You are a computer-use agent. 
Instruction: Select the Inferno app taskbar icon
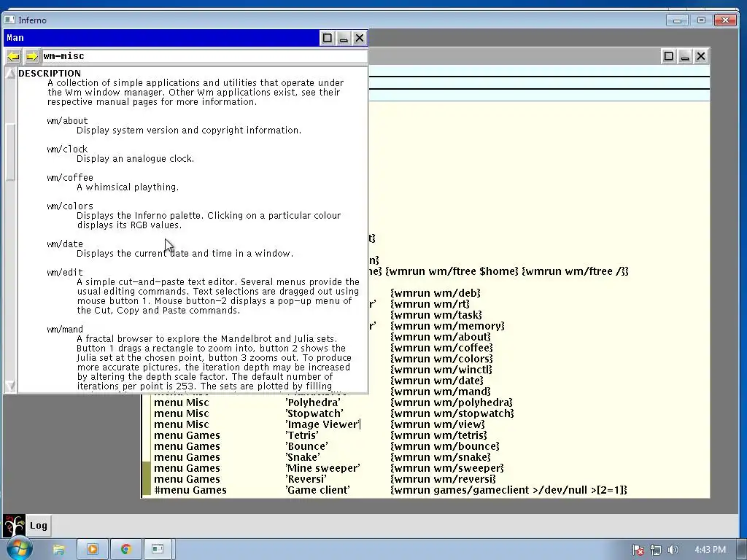pyautogui.click(x=158, y=550)
